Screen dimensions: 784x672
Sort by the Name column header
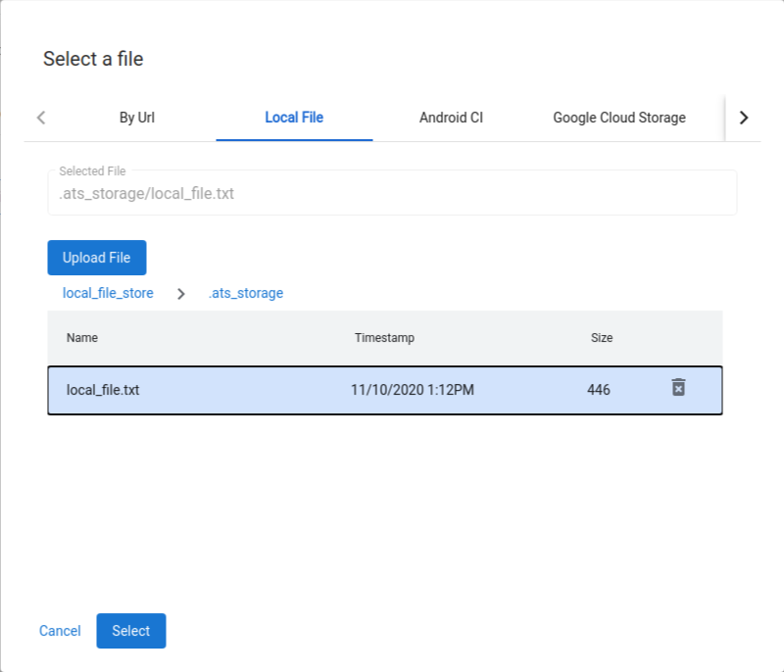point(81,337)
